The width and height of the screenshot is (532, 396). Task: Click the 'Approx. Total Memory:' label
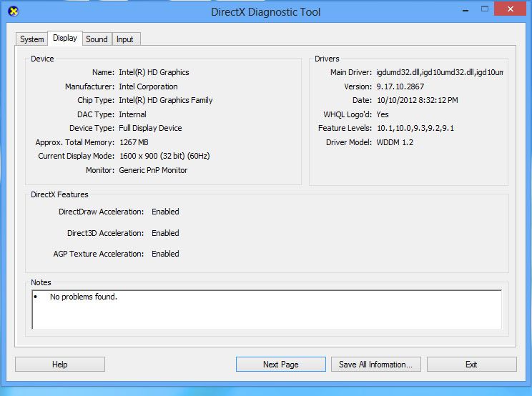coord(75,142)
